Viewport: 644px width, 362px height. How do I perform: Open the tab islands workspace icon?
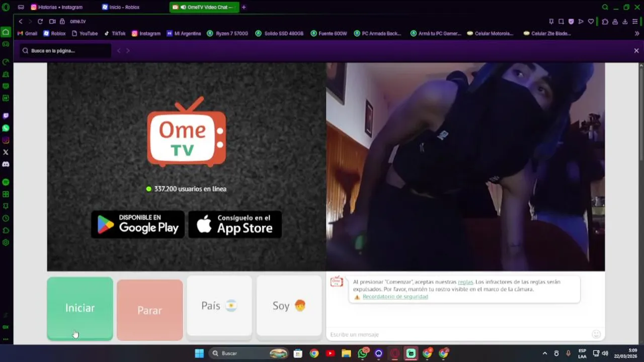[21, 7]
